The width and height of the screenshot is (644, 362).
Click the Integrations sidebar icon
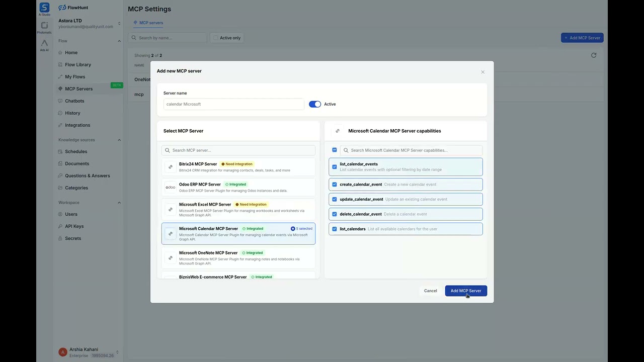[x=60, y=125]
